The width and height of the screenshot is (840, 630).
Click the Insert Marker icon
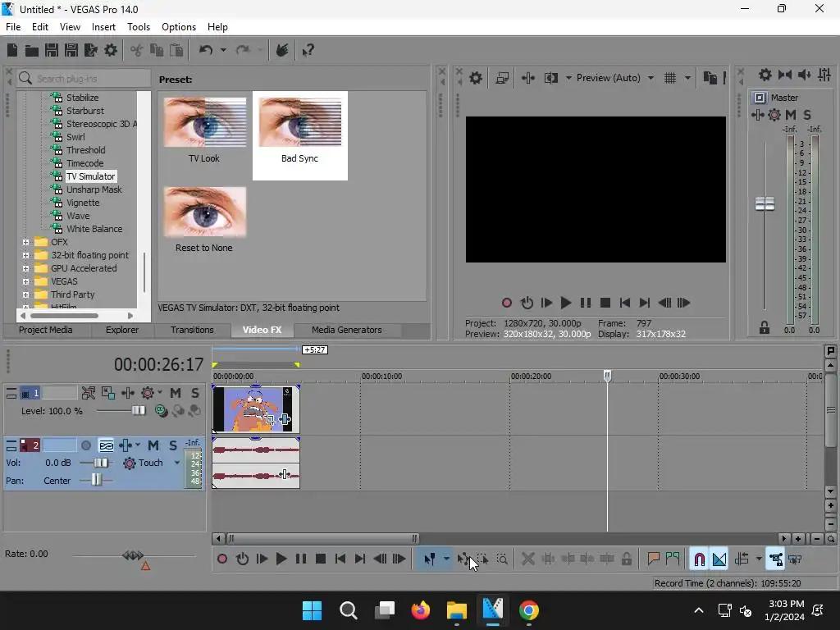653,559
